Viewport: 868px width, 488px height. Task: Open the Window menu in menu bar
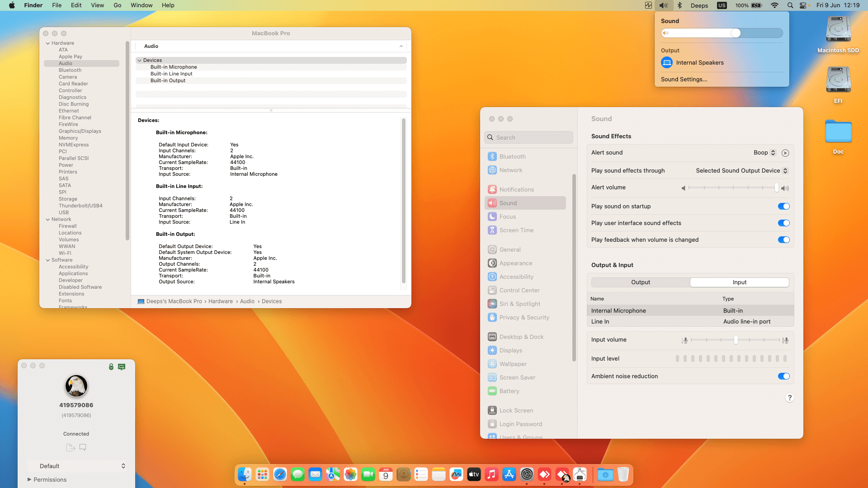tap(142, 5)
